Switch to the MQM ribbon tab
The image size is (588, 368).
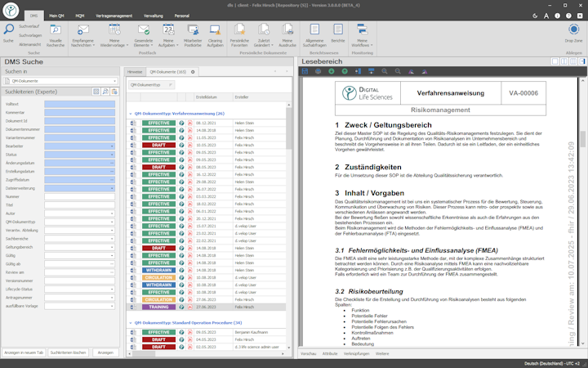tap(80, 16)
